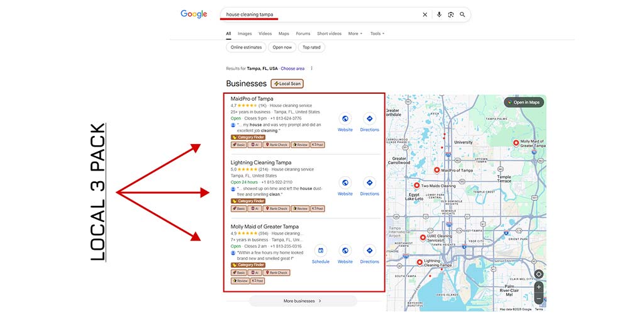This screenshot has width=644, height=319.
Task: Select the Molly Maid map pin
Action: pos(516,143)
